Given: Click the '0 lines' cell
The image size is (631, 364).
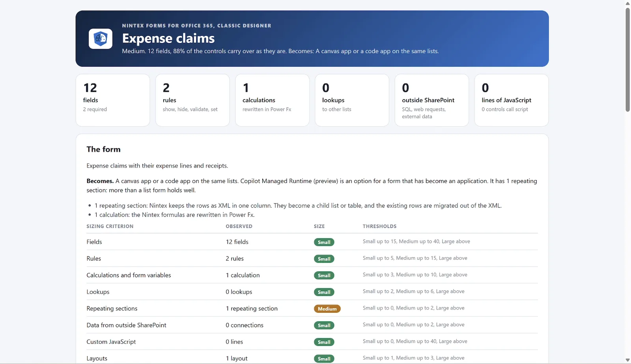Looking at the screenshot, I should (234, 342).
